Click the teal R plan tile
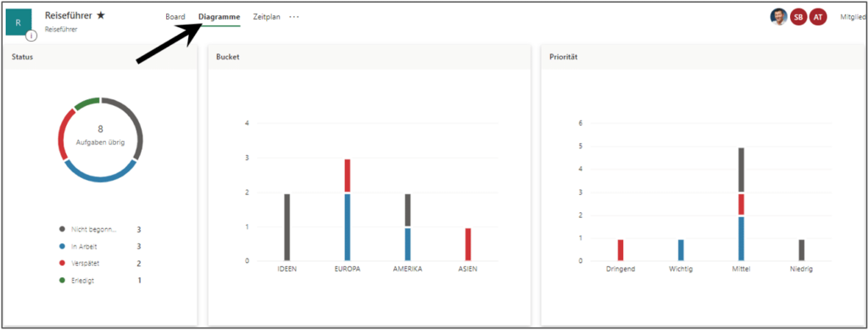This screenshot has height=330, width=868. 19,23
